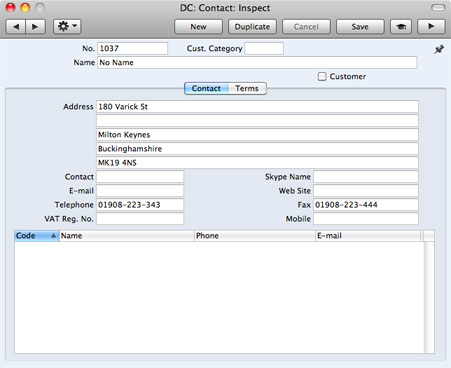The width and height of the screenshot is (451, 368).
Task: Click the Phone column header
Action: (255, 236)
